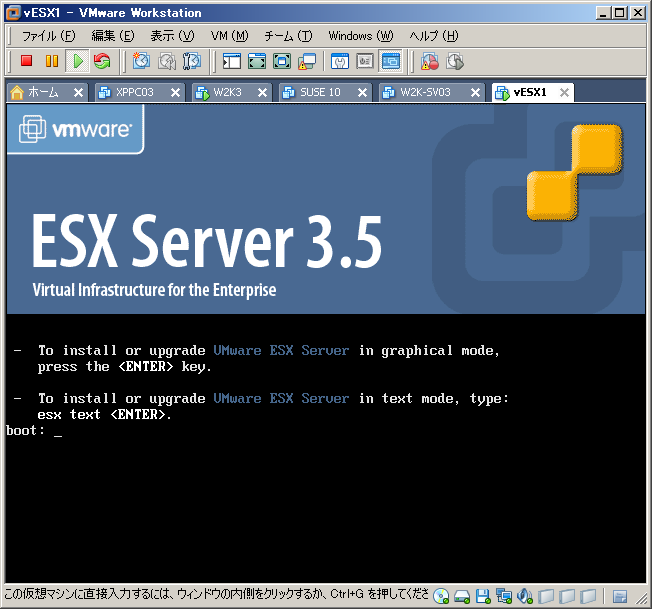Click the sound device status icon
Viewport: 652px width, 609px height.
(x=525, y=597)
